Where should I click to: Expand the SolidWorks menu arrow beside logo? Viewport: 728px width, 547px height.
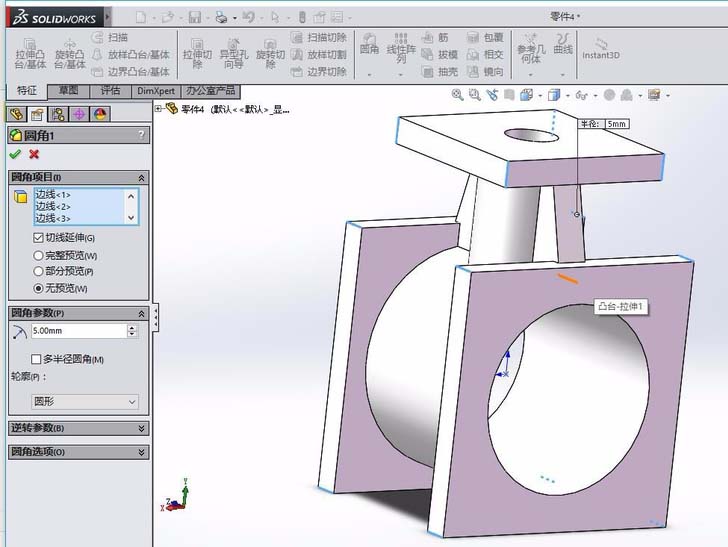coord(108,18)
